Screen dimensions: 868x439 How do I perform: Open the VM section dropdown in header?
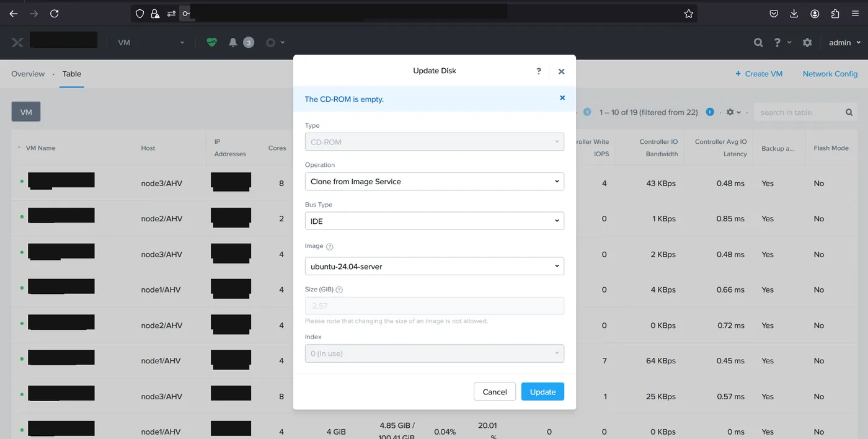[x=151, y=43]
